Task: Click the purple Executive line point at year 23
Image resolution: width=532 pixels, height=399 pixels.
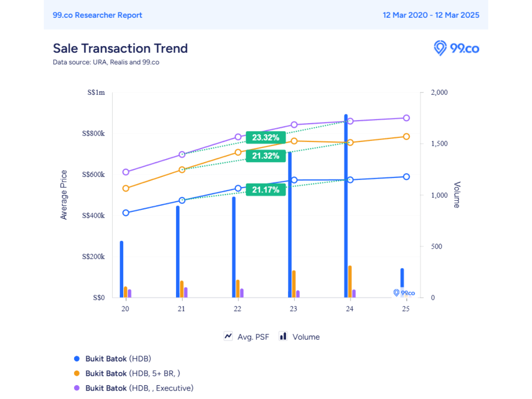Action: (x=294, y=125)
